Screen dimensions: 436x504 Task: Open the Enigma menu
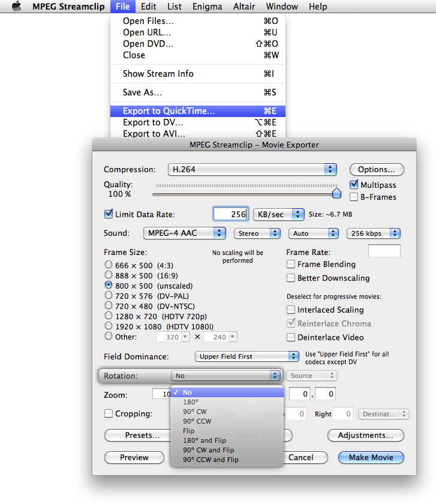(x=208, y=7)
